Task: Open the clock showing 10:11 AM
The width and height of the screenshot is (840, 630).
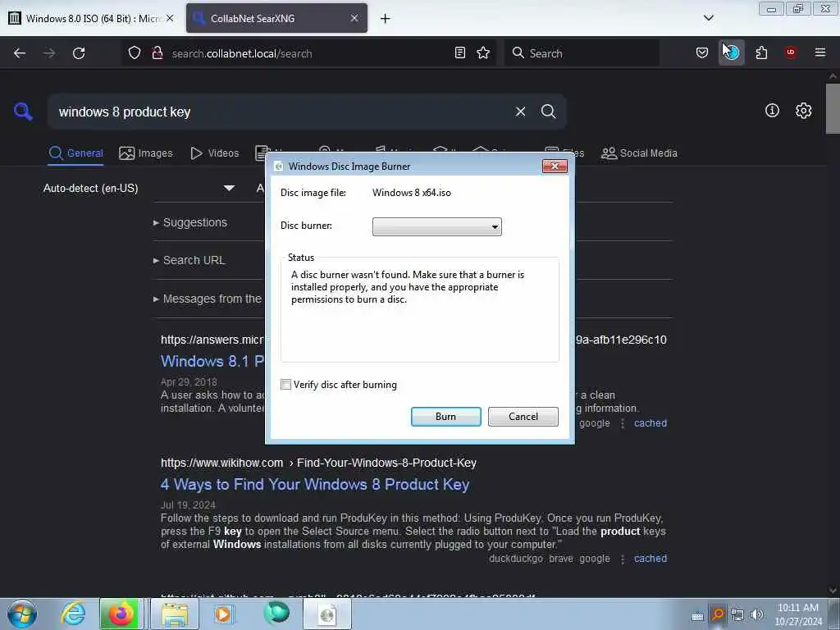Action: pyautogui.click(x=798, y=614)
